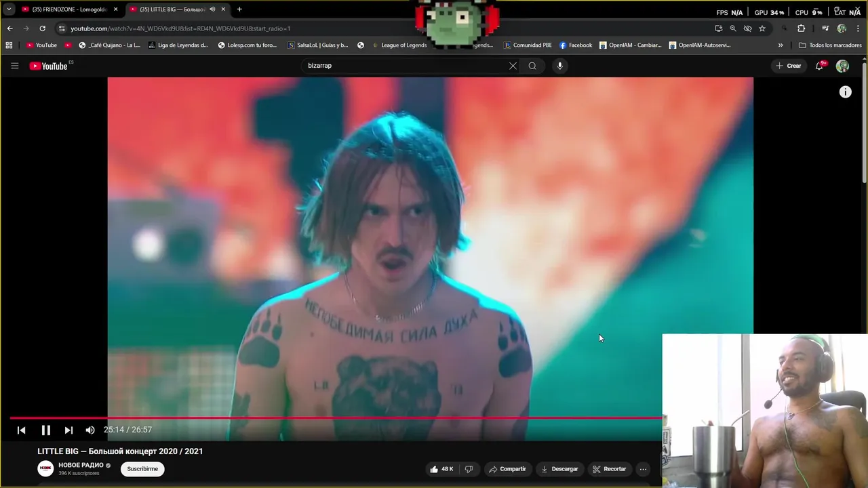Open НОВОЕ РАДИО channel avatar

pyautogui.click(x=45, y=468)
